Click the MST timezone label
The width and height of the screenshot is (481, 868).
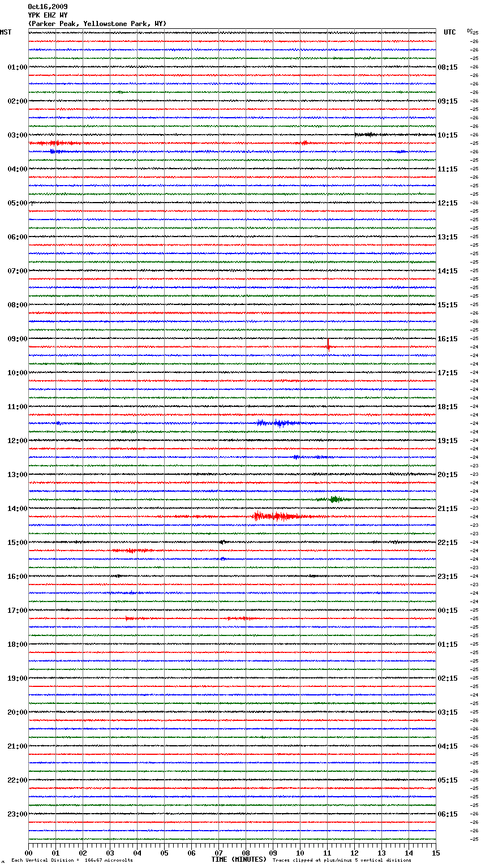click(6, 32)
